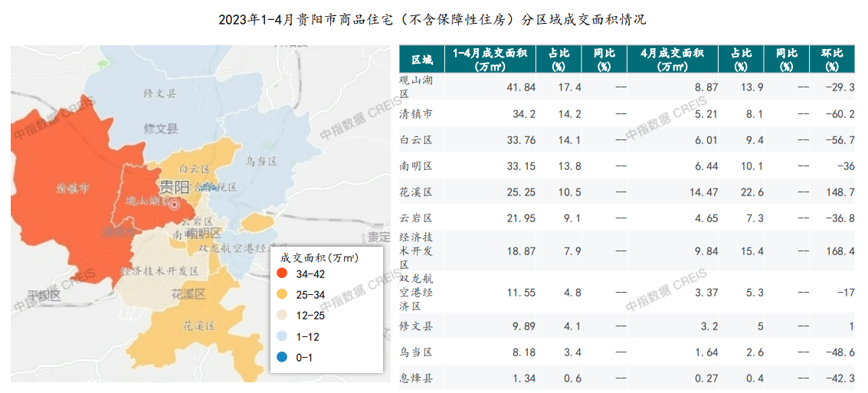The height and width of the screenshot is (393, 868).
Task: Click the 息烽县 table row
Action: coord(626,378)
